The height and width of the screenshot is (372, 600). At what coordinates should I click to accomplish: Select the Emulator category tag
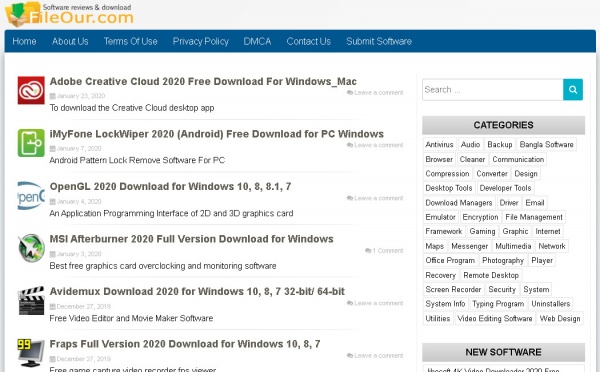440,217
